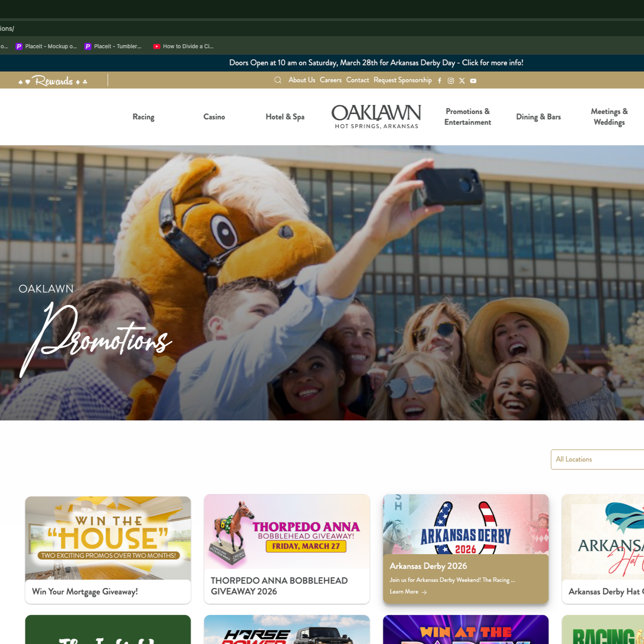
Task: Click the Thorpedo Anna bobblehead image
Action: (287, 532)
